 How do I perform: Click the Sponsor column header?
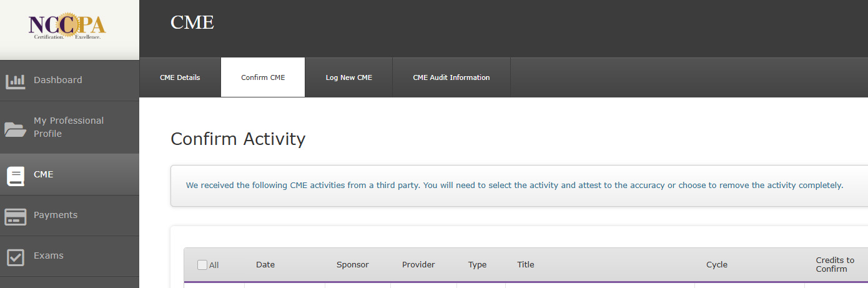click(352, 265)
